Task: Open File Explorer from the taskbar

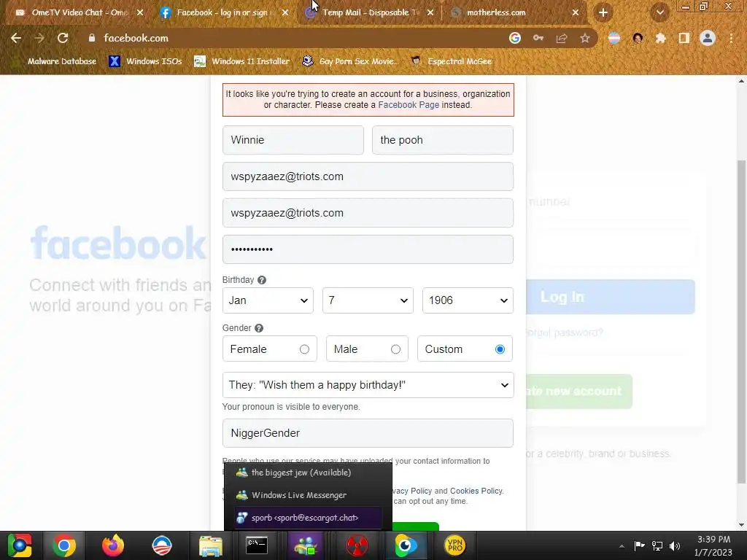Action: point(210,545)
